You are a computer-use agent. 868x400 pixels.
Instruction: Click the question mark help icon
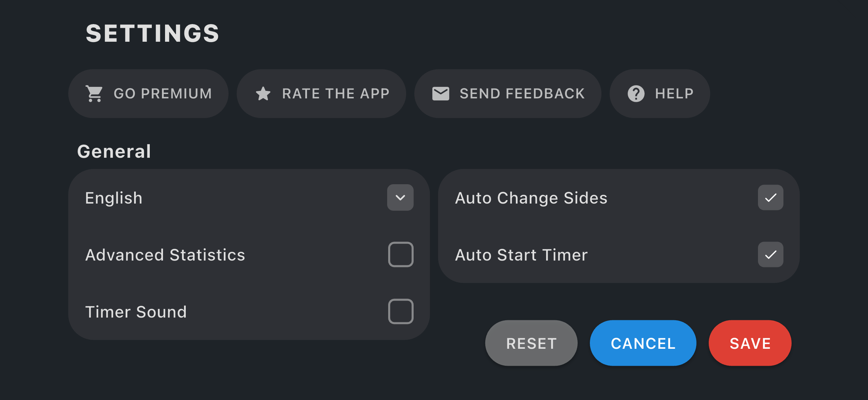pos(636,94)
